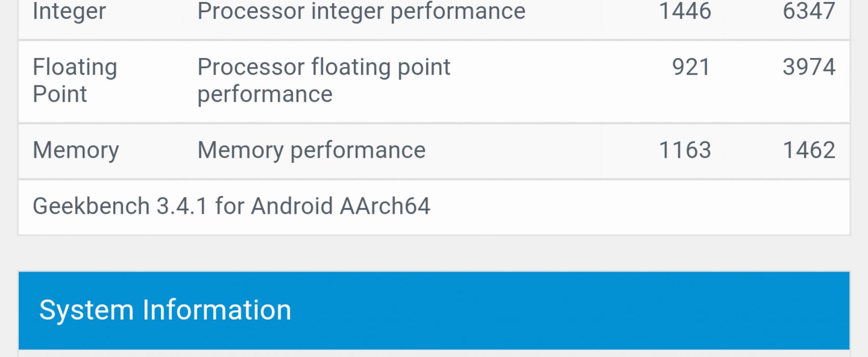Tap the word AArch64 in the version line

coord(385,206)
